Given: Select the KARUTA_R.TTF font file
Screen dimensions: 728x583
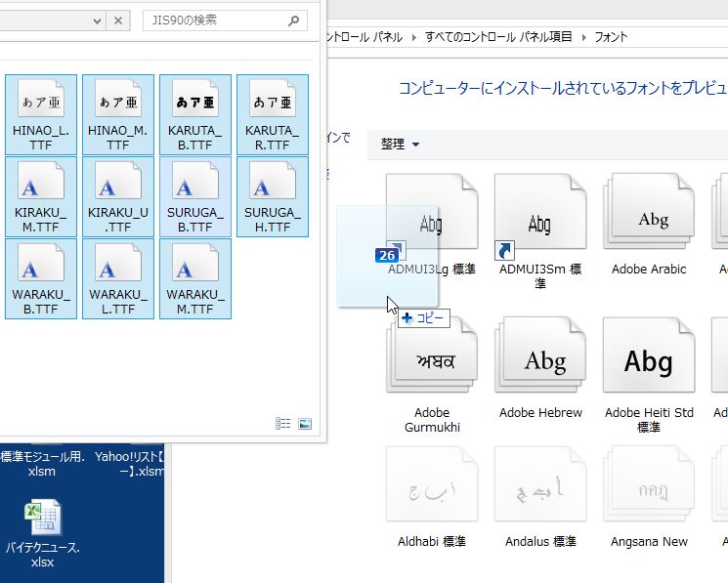Looking at the screenshot, I should 272,114.
